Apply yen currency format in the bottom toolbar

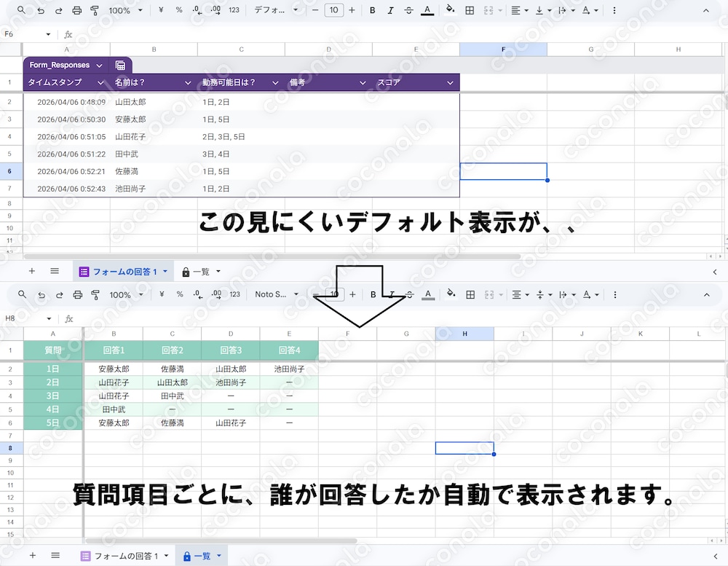click(162, 294)
